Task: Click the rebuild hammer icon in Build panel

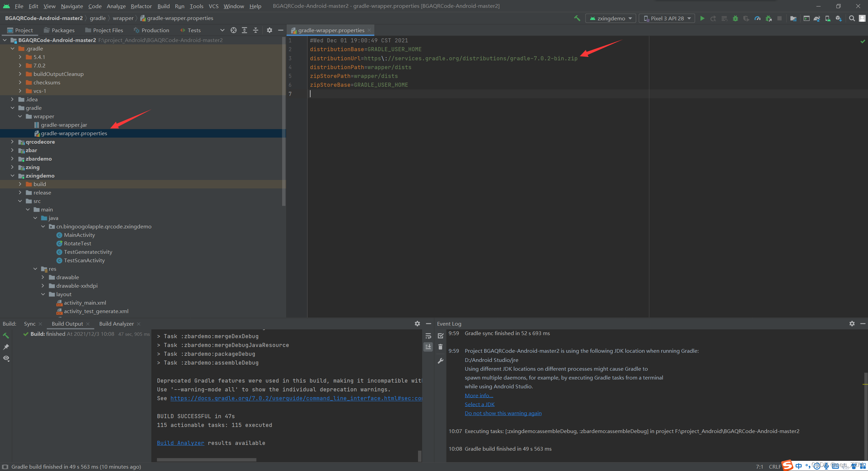Action: 6,335
